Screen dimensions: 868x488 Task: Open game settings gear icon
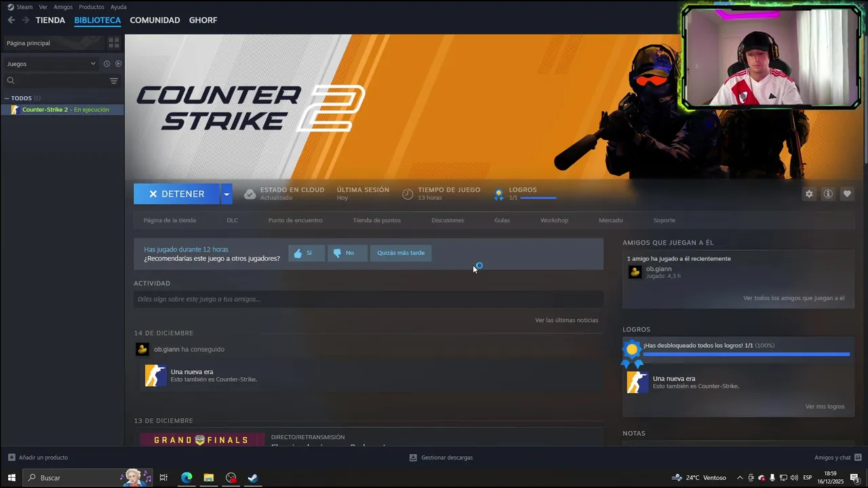point(809,194)
